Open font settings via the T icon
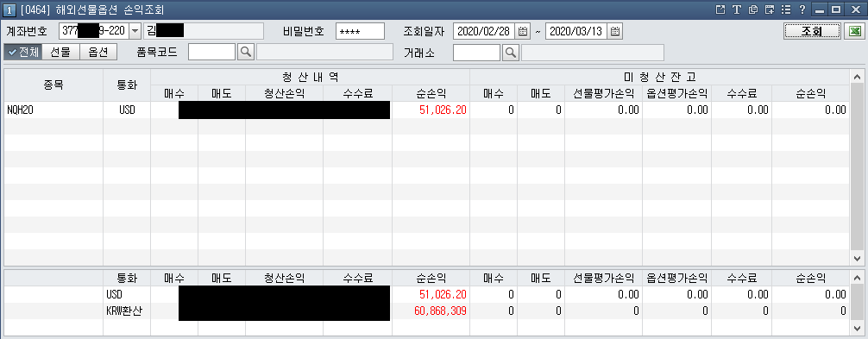The height and width of the screenshot is (339, 868). point(736,9)
